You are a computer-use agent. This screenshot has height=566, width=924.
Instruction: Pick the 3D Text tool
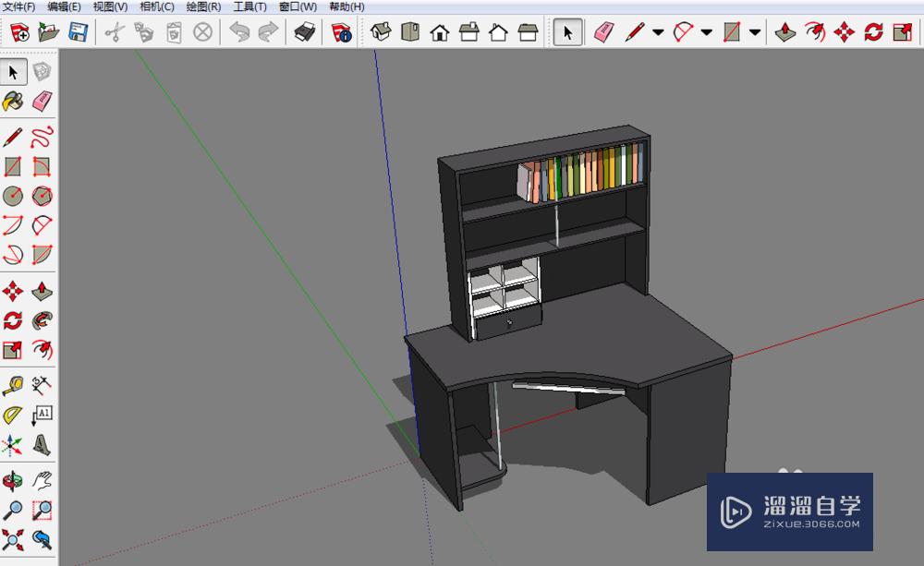42,445
